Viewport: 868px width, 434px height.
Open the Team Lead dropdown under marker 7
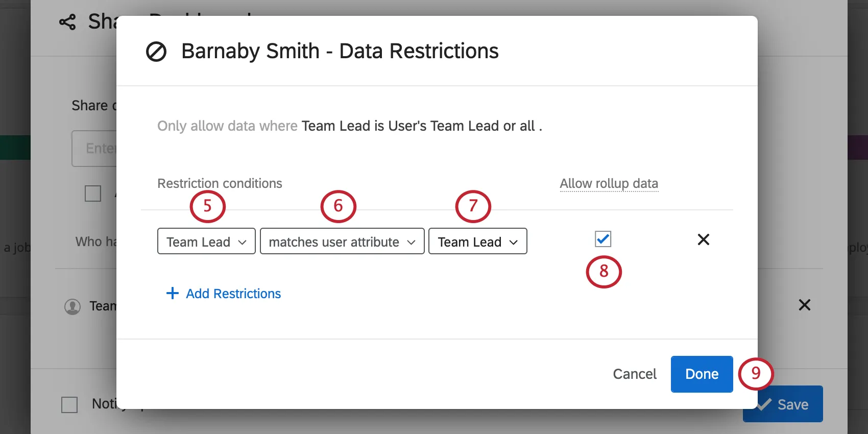pyautogui.click(x=477, y=242)
